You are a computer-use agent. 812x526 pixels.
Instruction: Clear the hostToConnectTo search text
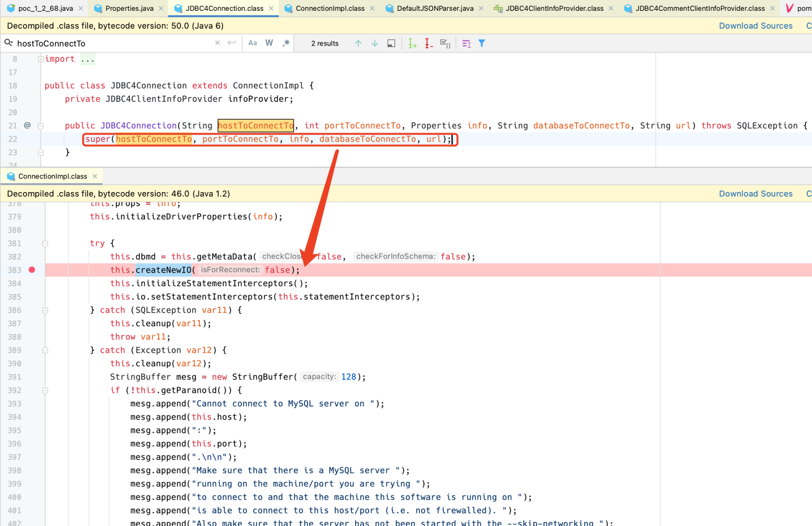point(218,43)
